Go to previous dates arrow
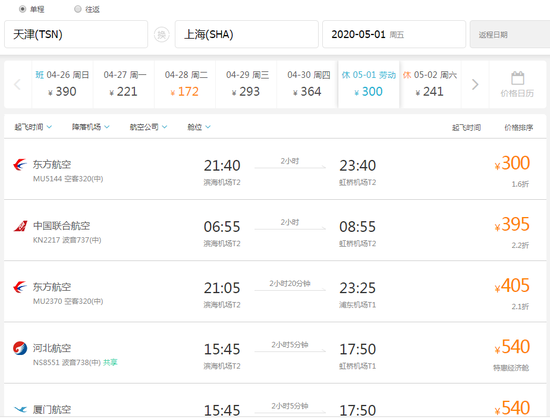 (x=17, y=85)
